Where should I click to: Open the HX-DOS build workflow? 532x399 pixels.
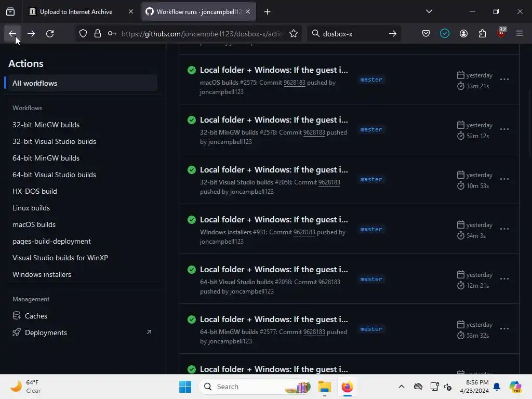(x=35, y=191)
